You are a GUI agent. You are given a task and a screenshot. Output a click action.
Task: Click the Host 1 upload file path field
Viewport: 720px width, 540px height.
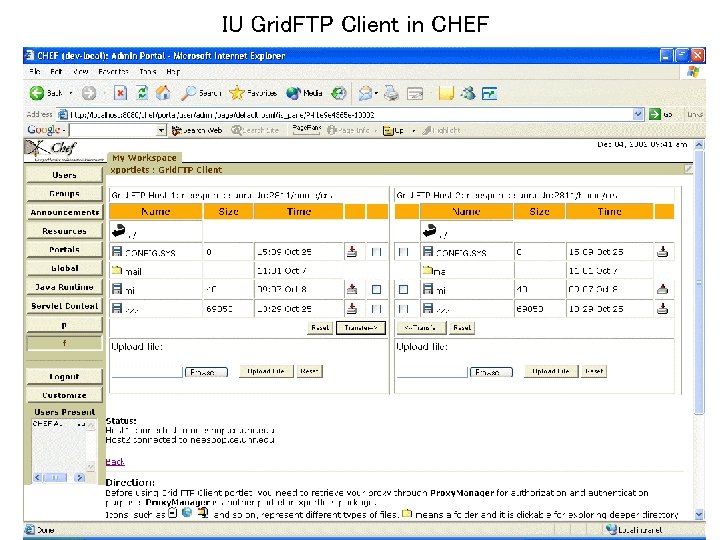(x=147, y=371)
